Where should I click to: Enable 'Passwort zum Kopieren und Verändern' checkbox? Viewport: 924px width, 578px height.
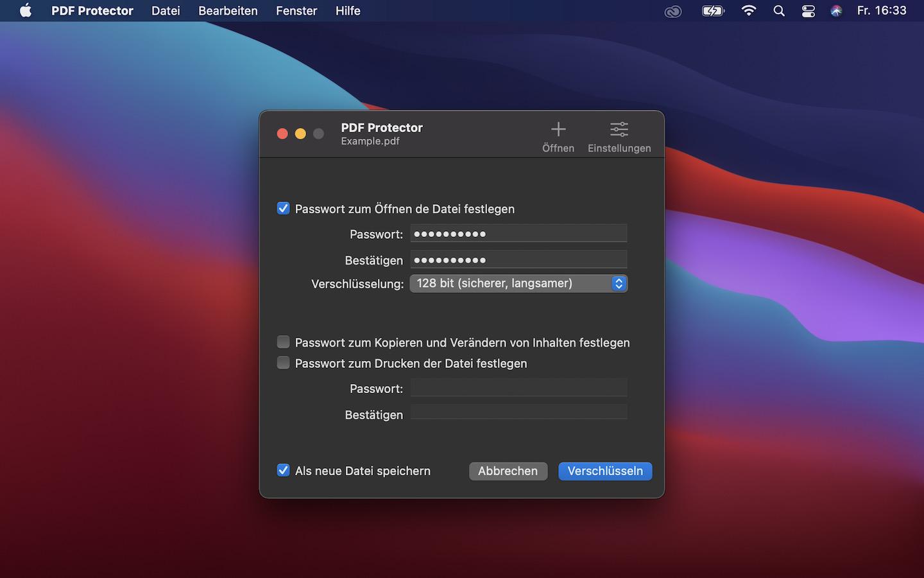(x=283, y=342)
